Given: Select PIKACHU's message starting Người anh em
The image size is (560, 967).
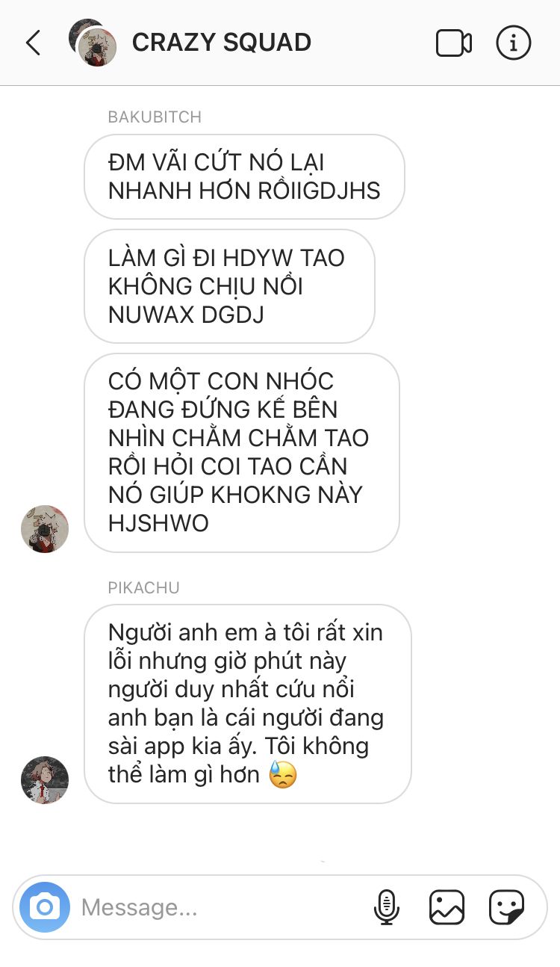Looking at the screenshot, I should (x=247, y=703).
